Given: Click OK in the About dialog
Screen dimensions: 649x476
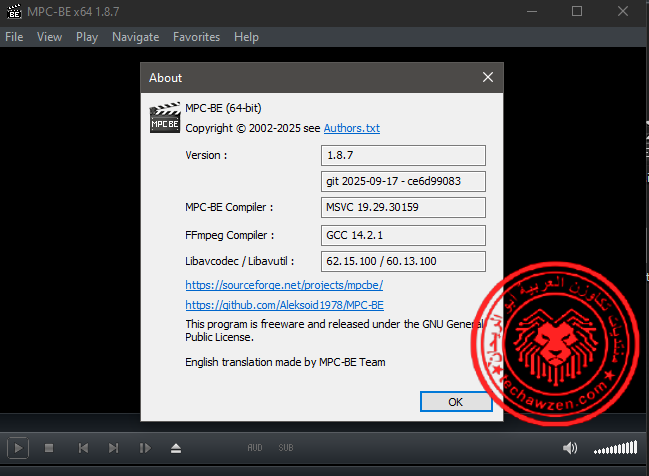Looking at the screenshot, I should tap(456, 401).
